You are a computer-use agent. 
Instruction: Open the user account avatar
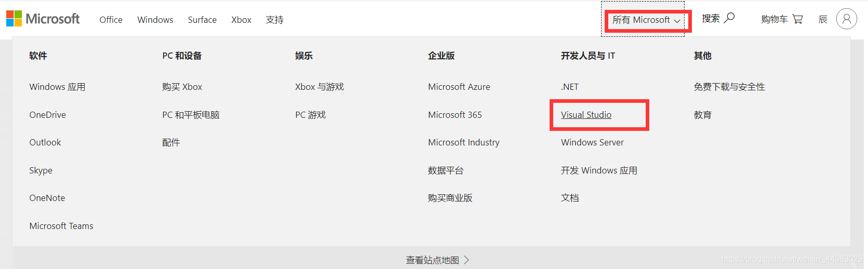click(x=847, y=19)
